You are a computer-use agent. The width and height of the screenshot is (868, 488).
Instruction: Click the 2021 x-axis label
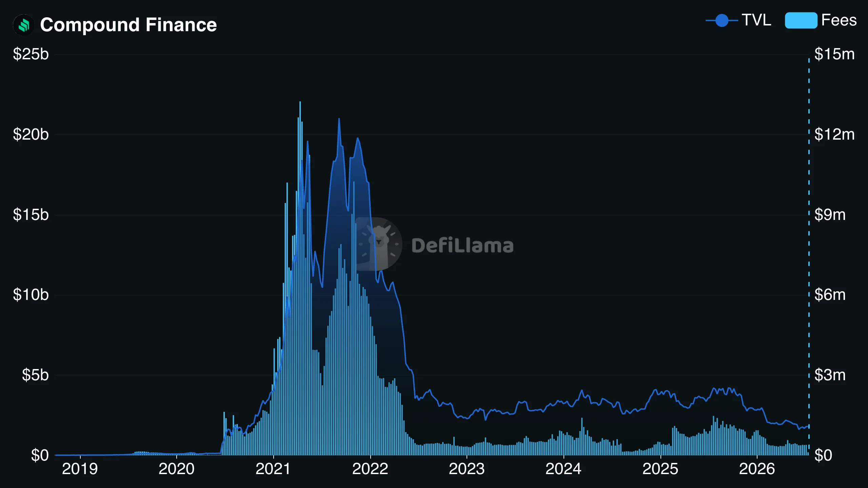click(x=273, y=469)
